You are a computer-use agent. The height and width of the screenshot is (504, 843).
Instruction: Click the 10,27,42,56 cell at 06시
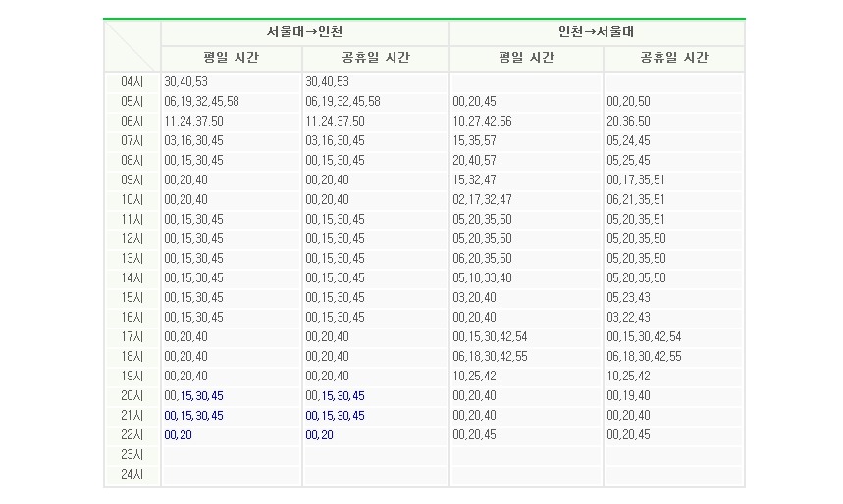482,122
